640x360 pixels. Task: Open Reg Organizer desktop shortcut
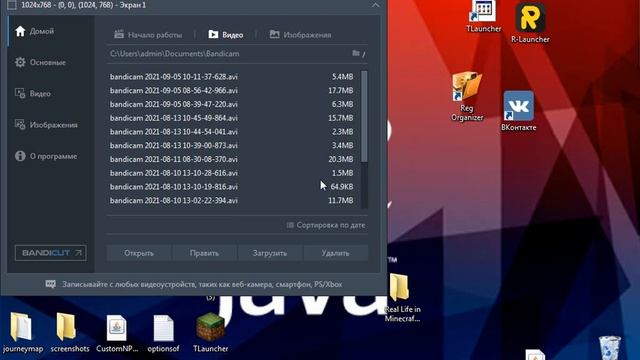point(467,97)
